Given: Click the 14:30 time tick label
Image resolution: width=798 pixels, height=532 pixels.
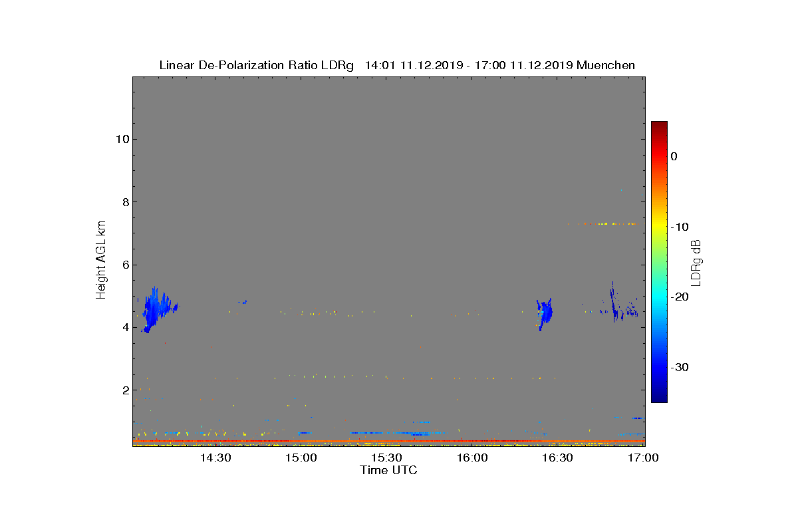Looking at the screenshot, I should coord(215,458).
